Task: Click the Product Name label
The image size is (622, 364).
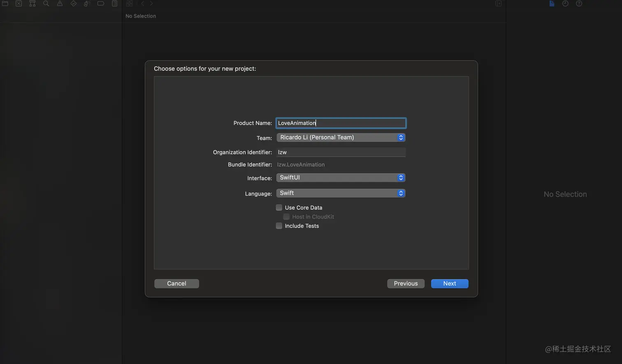Action: [253, 123]
